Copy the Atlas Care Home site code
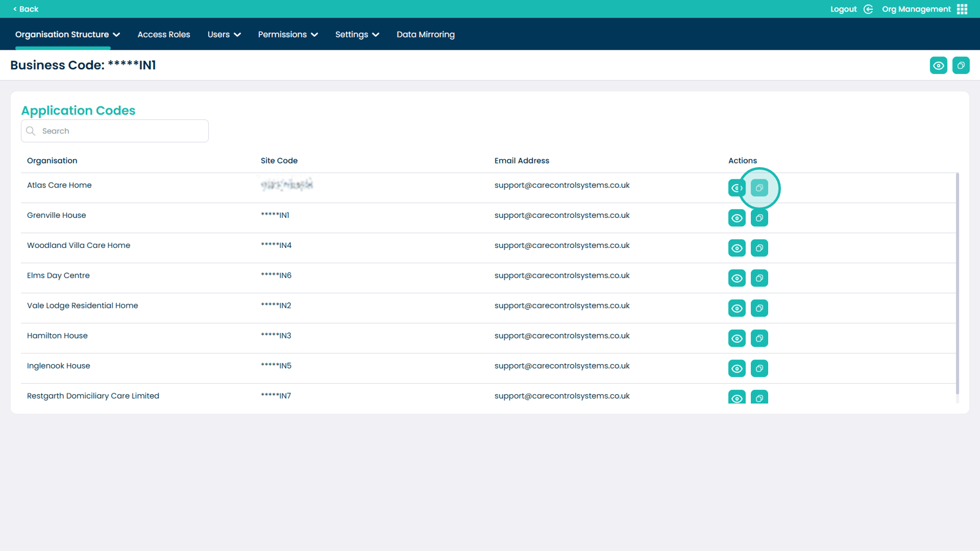The height and width of the screenshot is (551, 980). (759, 188)
